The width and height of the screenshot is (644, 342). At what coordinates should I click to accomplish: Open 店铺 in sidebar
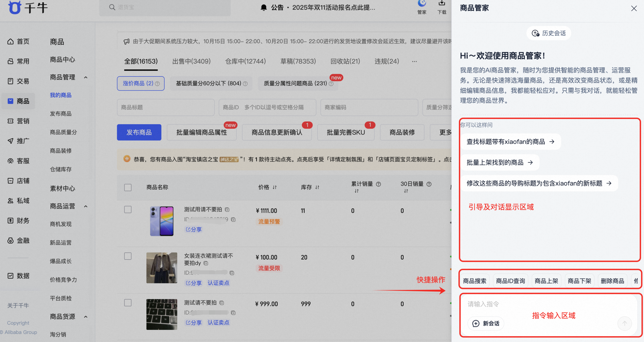tap(18, 181)
